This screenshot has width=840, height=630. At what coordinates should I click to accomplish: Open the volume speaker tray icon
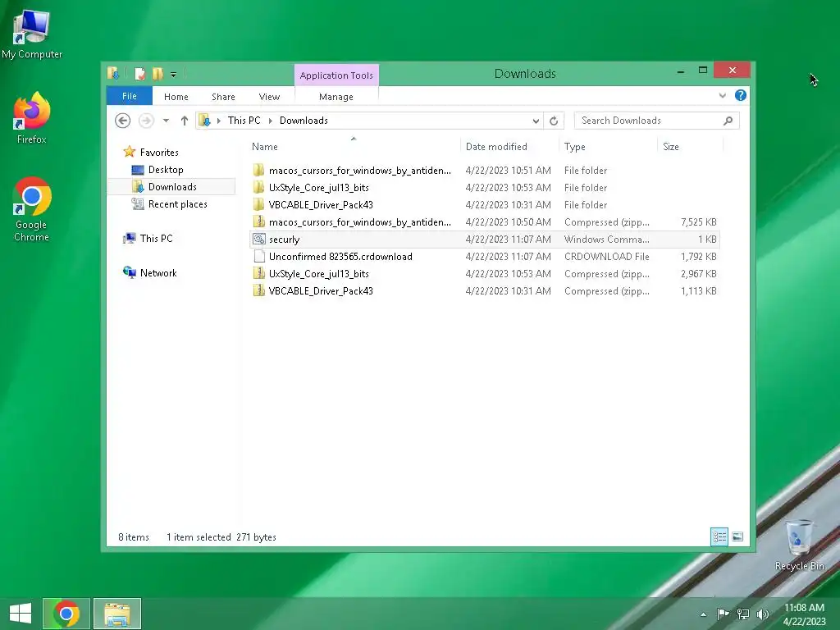(x=762, y=614)
